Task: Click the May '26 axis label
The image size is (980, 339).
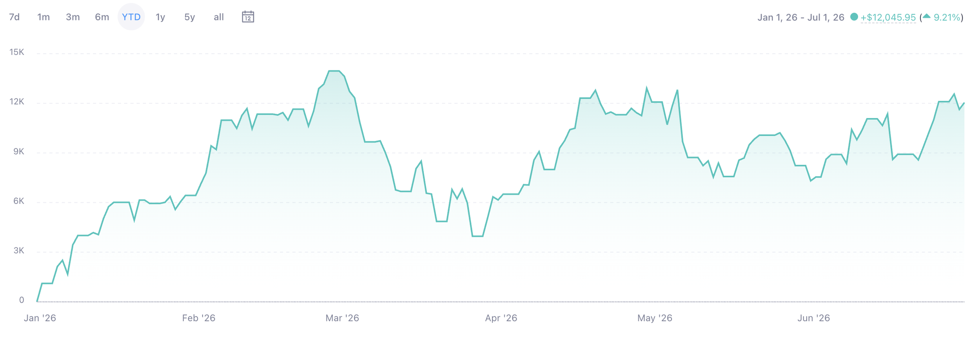Action: coord(655,318)
